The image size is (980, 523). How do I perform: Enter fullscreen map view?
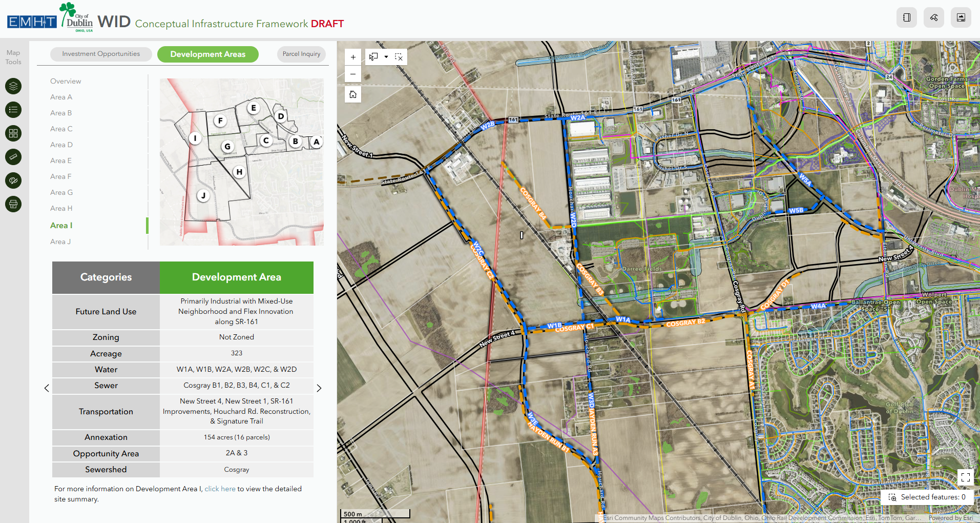click(x=965, y=477)
